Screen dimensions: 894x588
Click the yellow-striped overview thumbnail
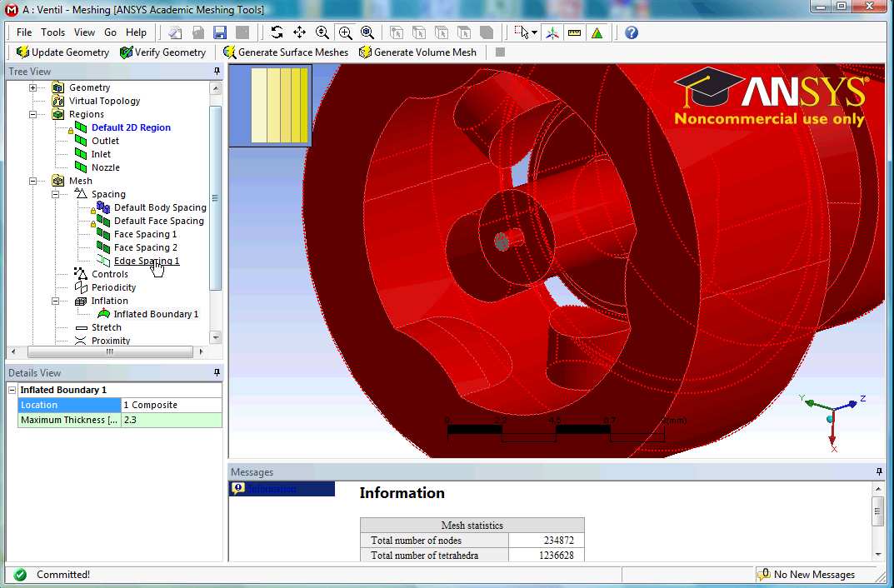(270, 106)
